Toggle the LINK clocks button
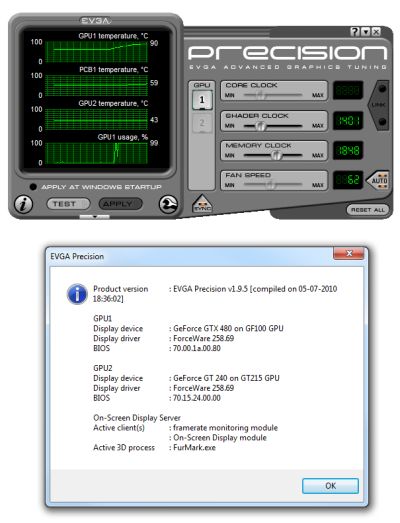The width and height of the screenshot is (400, 523). (378, 105)
